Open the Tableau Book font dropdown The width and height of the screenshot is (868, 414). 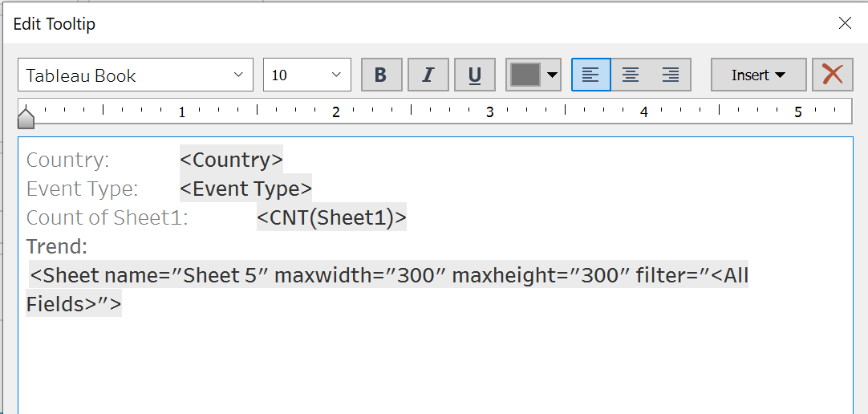[x=237, y=75]
